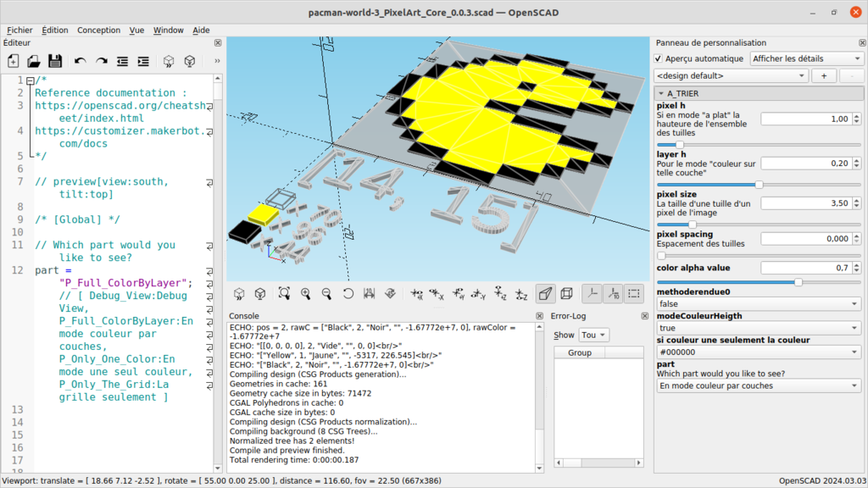Image resolution: width=868 pixels, height=488 pixels.
Task: Expand the editor toolbar overflow chevron
Action: [217, 61]
